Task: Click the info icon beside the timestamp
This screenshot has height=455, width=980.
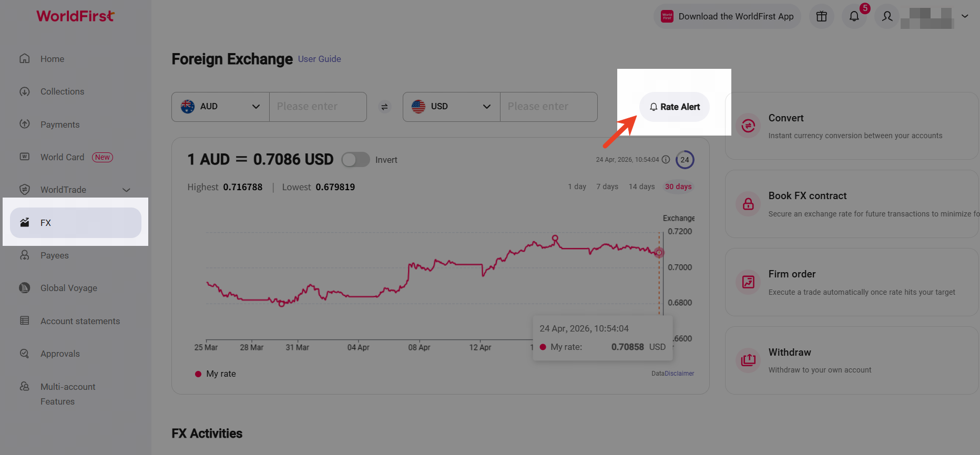Action: point(666,159)
